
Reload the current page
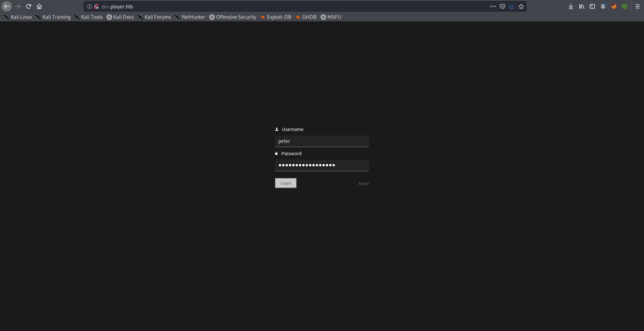(x=29, y=6)
